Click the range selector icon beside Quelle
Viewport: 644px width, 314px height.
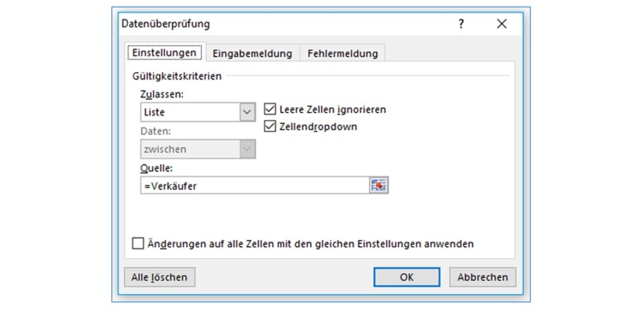(x=378, y=185)
